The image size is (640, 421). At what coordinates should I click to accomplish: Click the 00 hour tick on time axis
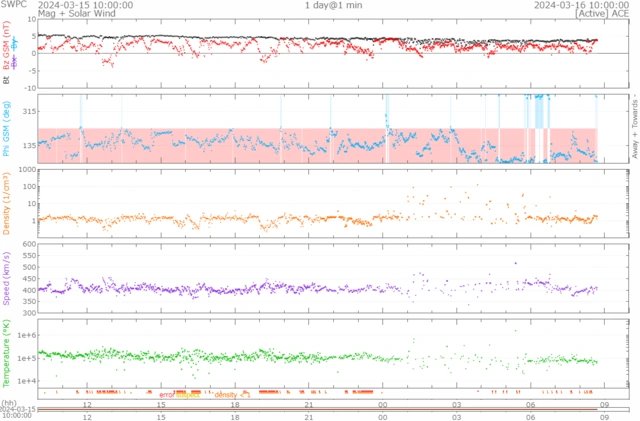384,403
